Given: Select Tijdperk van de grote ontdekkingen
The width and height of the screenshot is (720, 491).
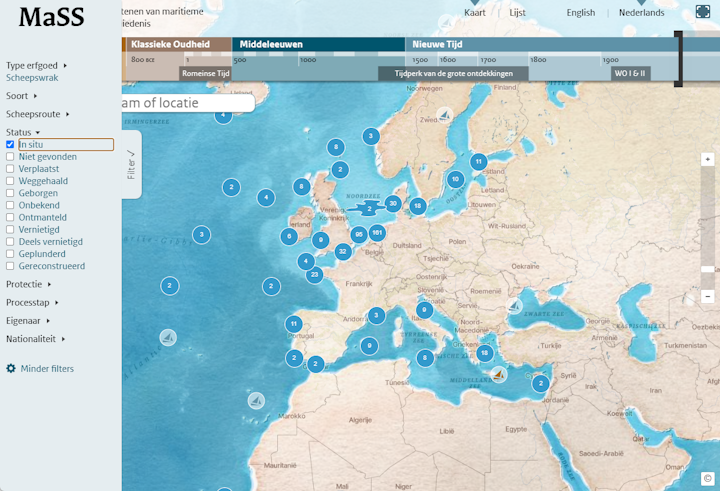Looking at the screenshot, I should point(453,73).
